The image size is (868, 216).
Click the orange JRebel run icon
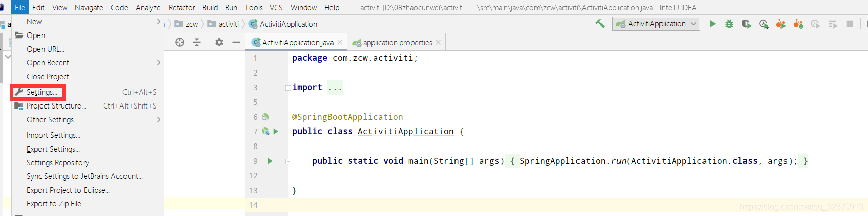(781, 24)
